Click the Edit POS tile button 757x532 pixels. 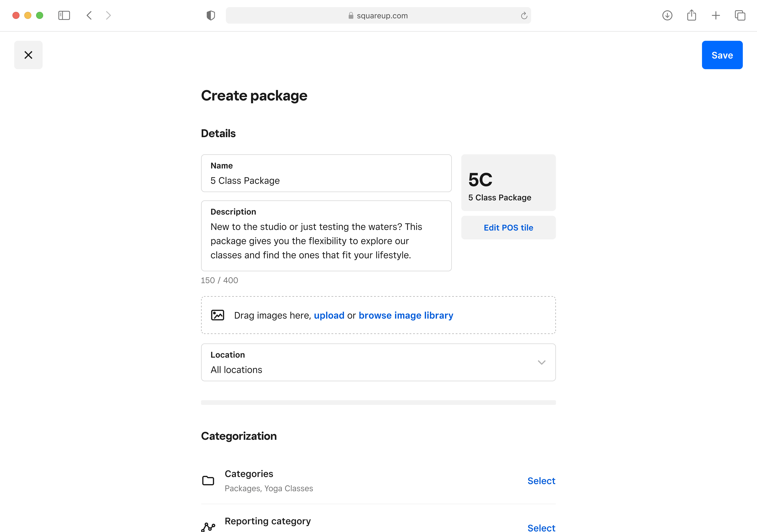click(508, 227)
